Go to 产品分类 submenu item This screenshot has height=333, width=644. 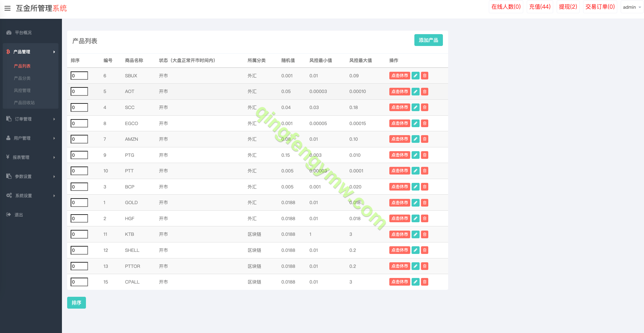click(x=22, y=78)
